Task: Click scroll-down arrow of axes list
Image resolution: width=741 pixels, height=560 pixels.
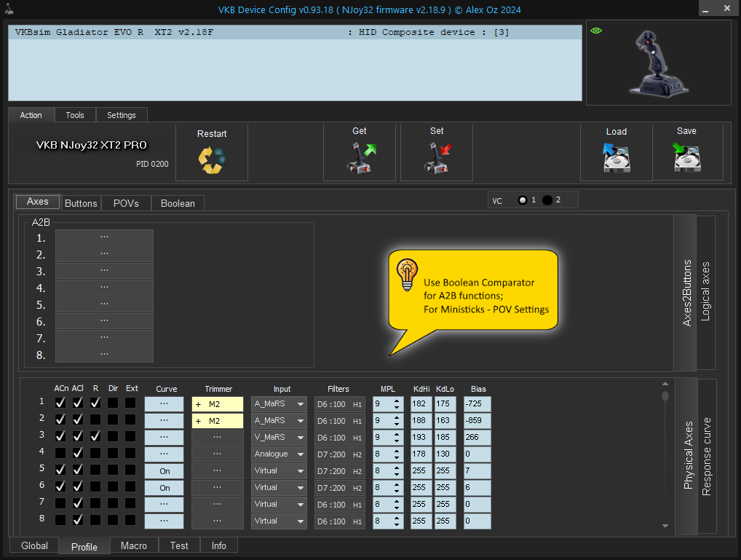Action: 665,526
